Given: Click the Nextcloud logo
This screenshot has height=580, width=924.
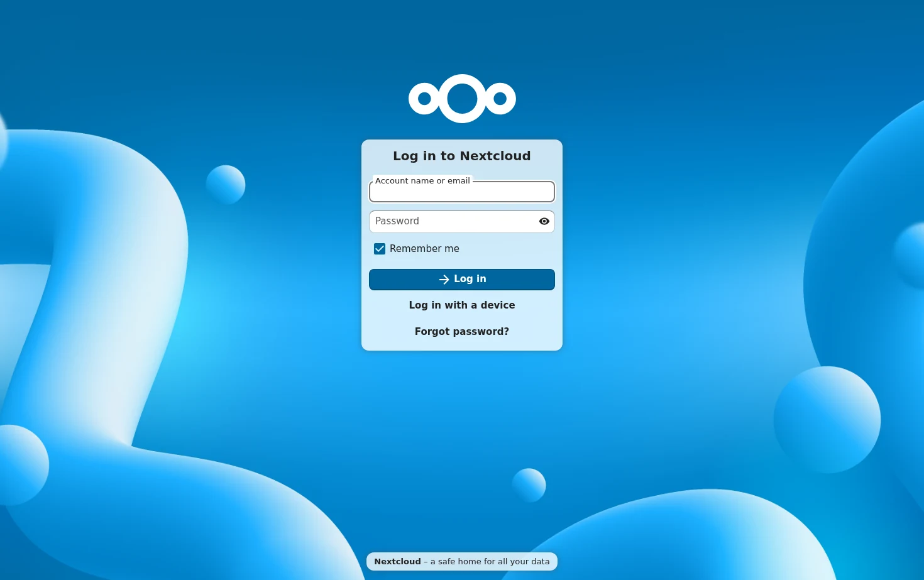Looking at the screenshot, I should pyautogui.click(x=462, y=99).
